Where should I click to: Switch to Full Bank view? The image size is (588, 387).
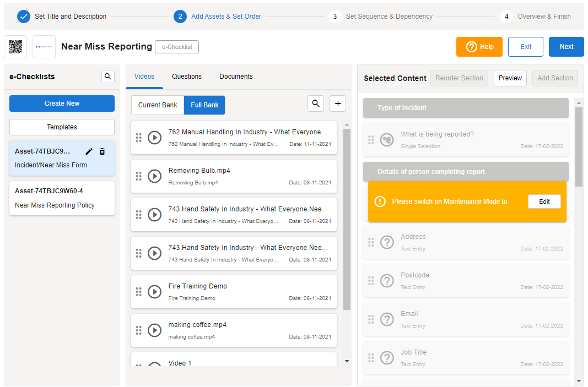pyautogui.click(x=204, y=105)
